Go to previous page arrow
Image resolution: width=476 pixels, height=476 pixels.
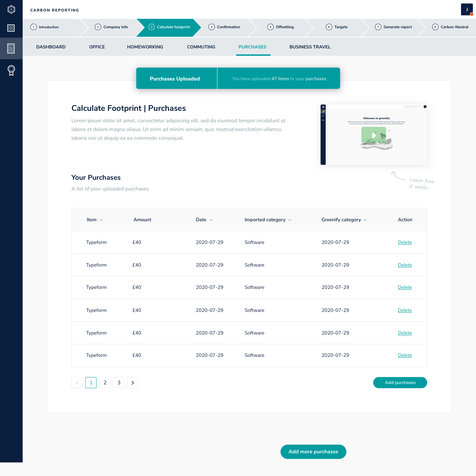[x=77, y=383]
